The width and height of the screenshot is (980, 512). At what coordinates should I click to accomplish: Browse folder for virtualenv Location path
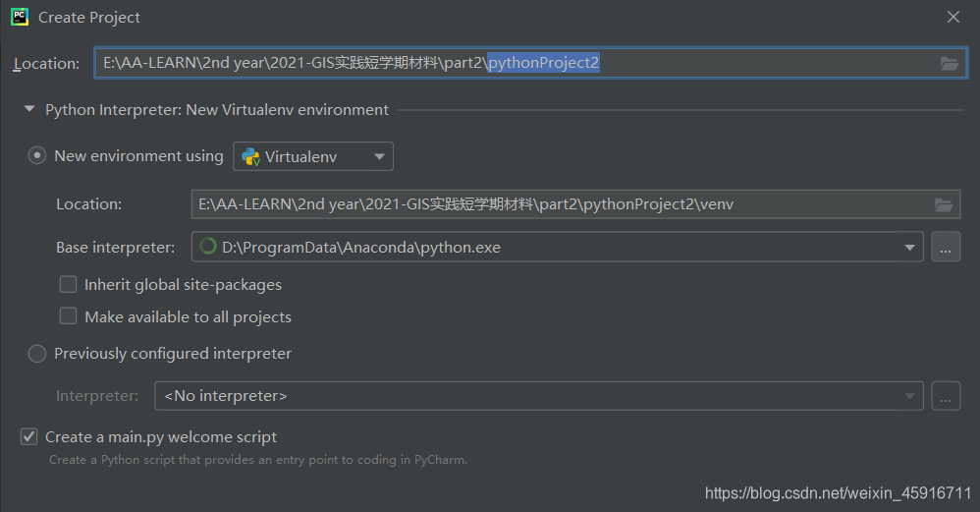coord(943,204)
